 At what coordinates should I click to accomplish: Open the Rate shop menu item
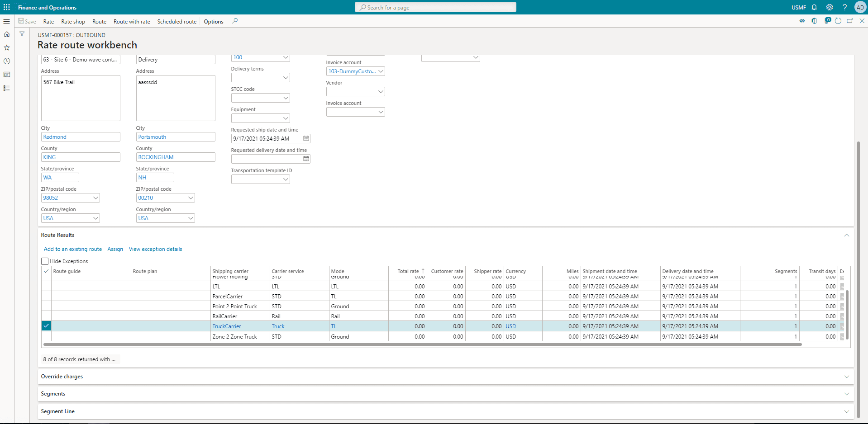(73, 21)
